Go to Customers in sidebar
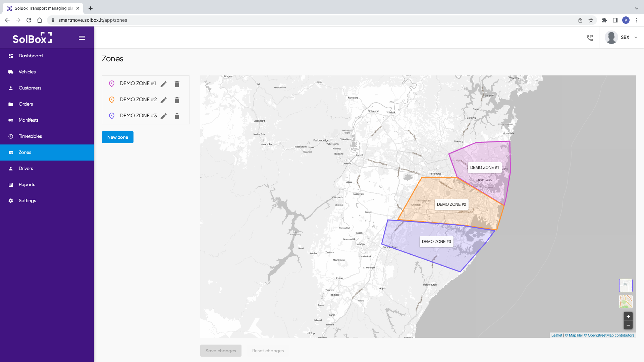This screenshot has width=644, height=362. pos(47,88)
